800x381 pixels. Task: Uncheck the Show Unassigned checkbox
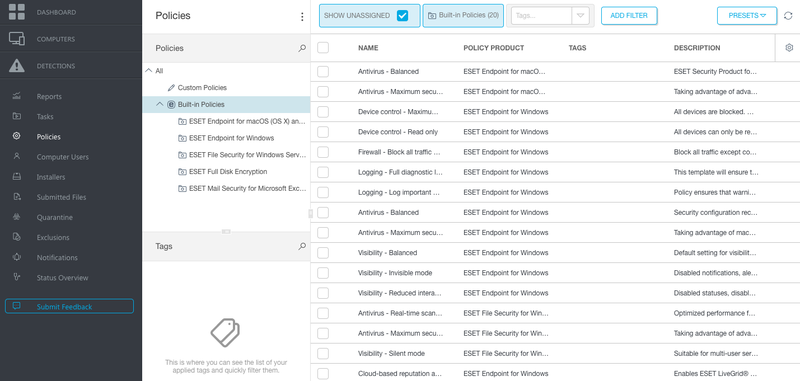[403, 16]
